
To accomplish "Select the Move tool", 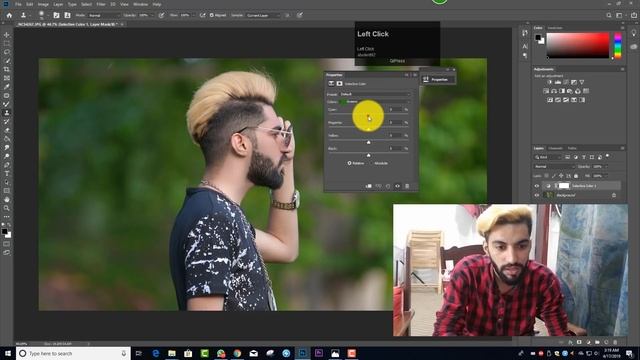I will tap(7, 35).
